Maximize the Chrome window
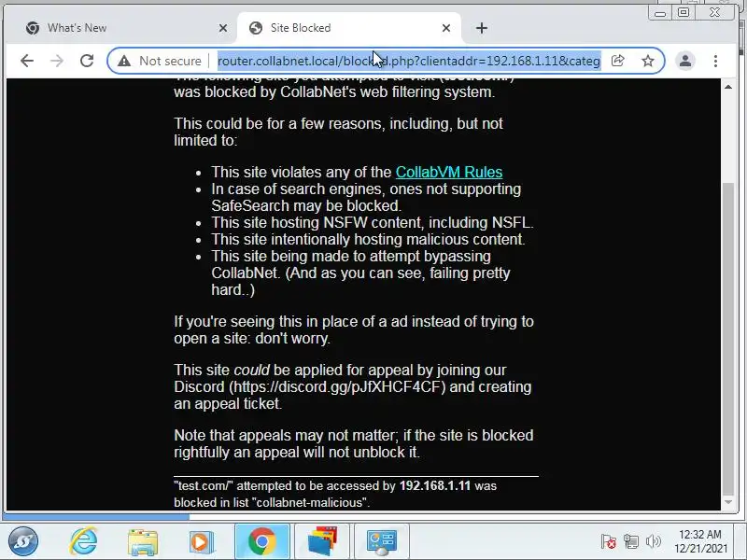 684,12
